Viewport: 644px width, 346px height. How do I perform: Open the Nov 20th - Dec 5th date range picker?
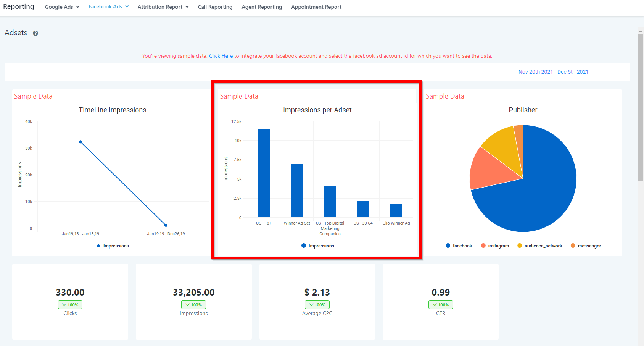[553, 72]
